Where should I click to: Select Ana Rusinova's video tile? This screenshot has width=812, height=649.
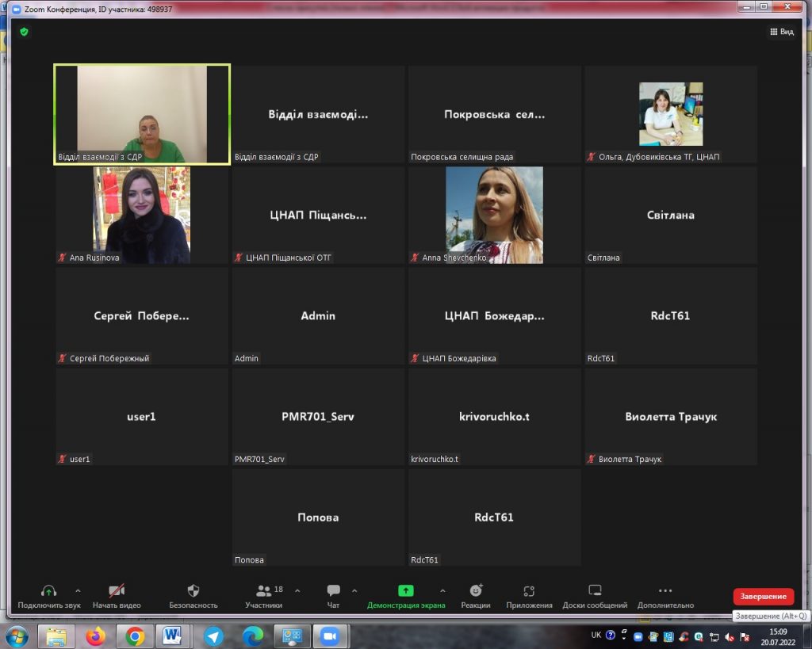[141, 215]
